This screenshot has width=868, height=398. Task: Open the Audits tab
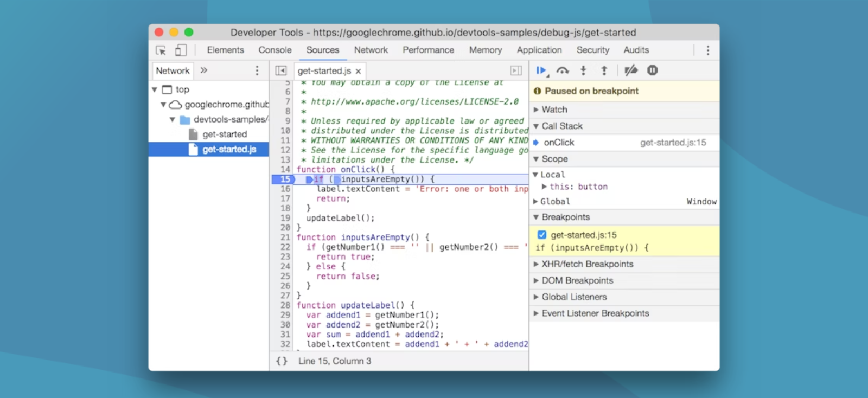pyautogui.click(x=636, y=50)
